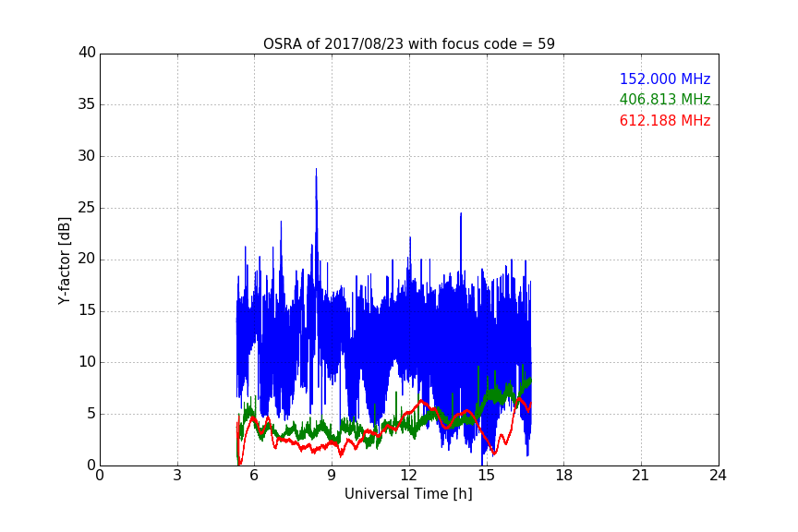This screenshot has width=798, height=532.
Task: Select the green 406.813 MHz legend label
Action: pyautogui.click(x=665, y=99)
